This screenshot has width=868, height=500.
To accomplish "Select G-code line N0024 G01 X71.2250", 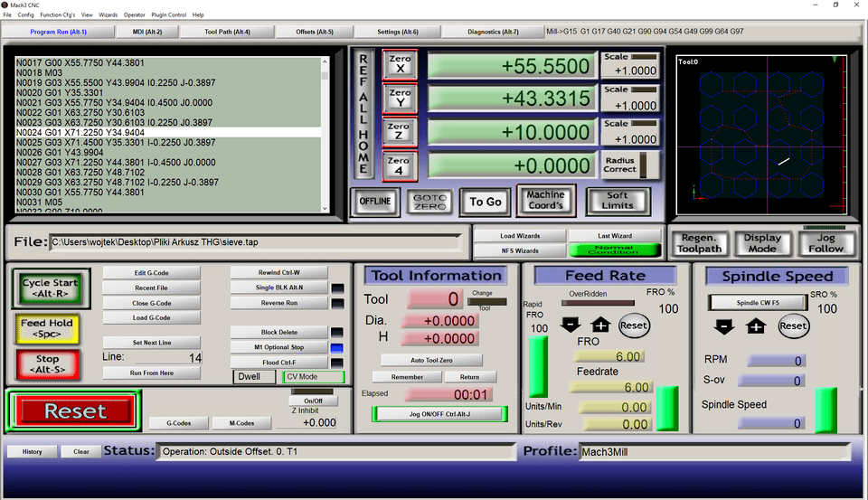I will (168, 133).
